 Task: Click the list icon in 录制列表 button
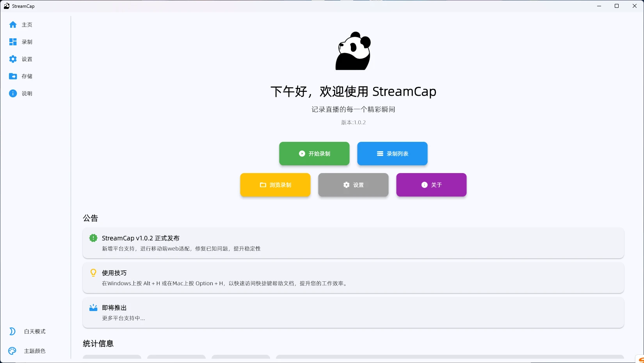click(x=380, y=154)
